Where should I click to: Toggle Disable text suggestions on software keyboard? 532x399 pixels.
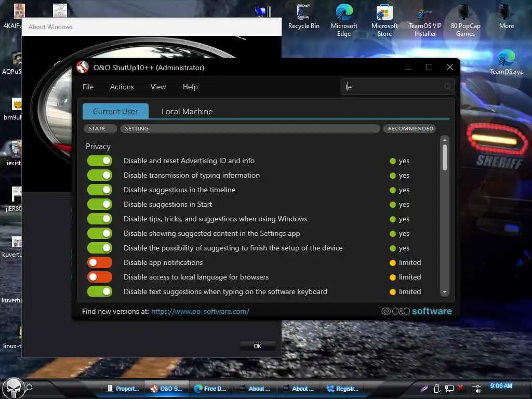[99, 292]
